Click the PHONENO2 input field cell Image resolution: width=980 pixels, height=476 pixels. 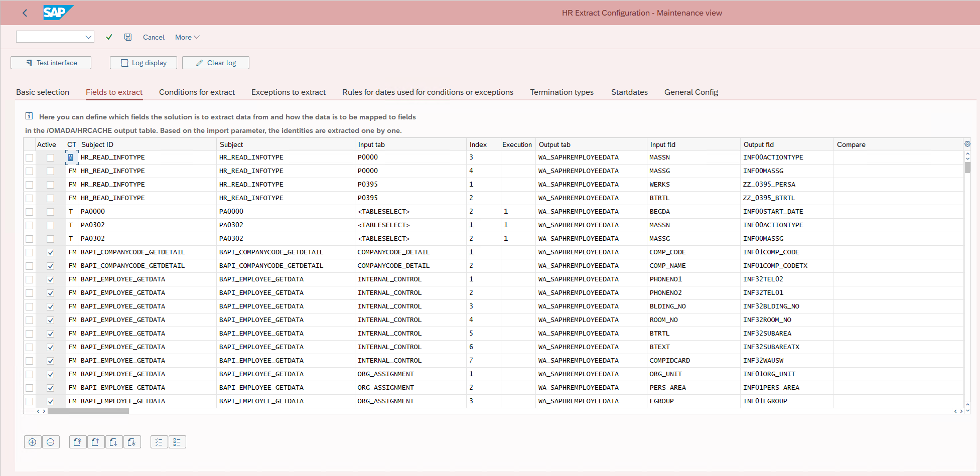pos(693,293)
